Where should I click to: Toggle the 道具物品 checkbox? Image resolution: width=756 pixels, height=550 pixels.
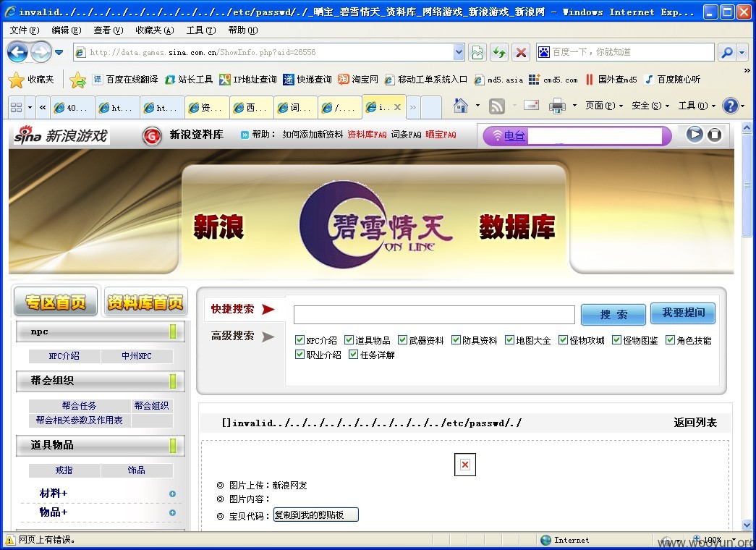pos(349,340)
